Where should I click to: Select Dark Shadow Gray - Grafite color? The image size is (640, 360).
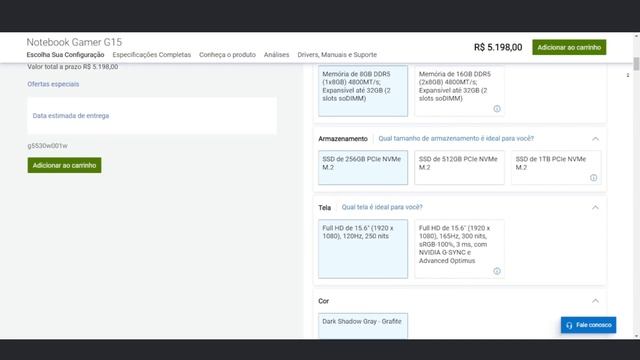[x=363, y=326]
